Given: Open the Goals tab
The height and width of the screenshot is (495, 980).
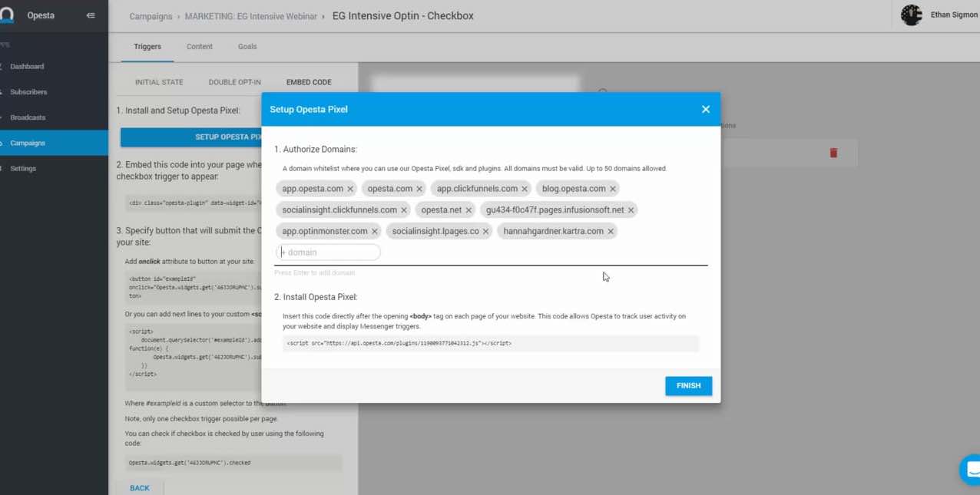Looking at the screenshot, I should (x=247, y=47).
